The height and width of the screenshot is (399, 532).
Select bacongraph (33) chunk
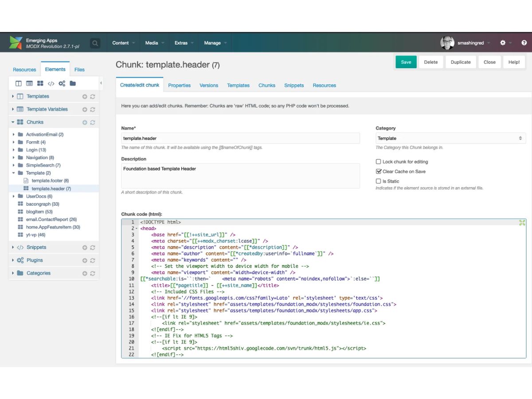(43, 204)
